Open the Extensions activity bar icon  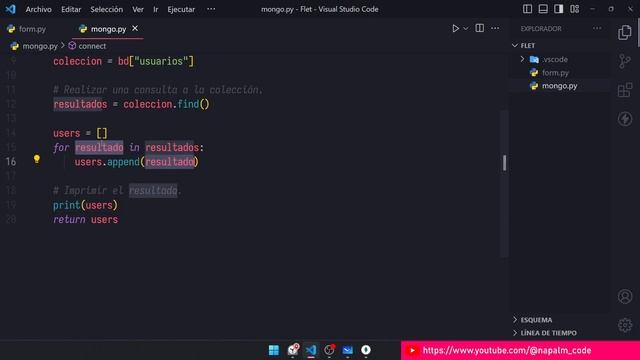click(x=624, y=90)
